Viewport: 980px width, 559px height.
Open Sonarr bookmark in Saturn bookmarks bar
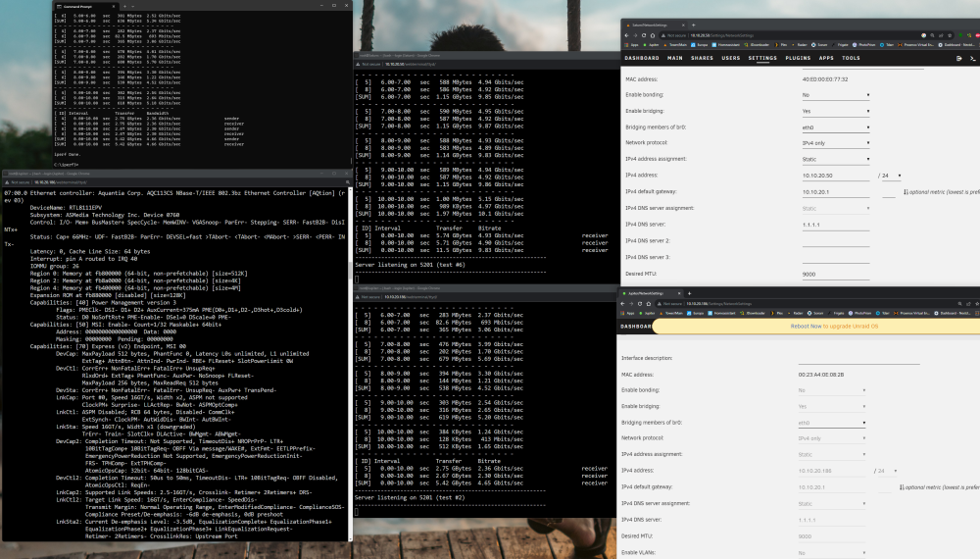(819, 45)
